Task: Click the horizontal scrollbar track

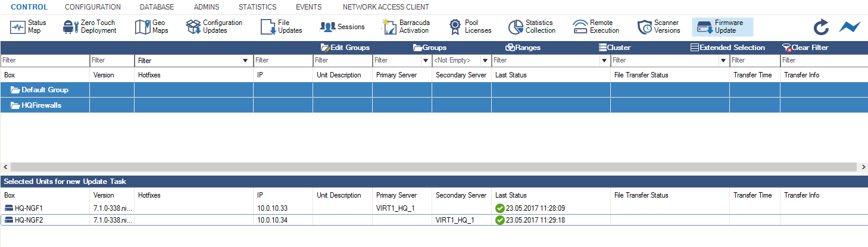Action: pos(433,167)
